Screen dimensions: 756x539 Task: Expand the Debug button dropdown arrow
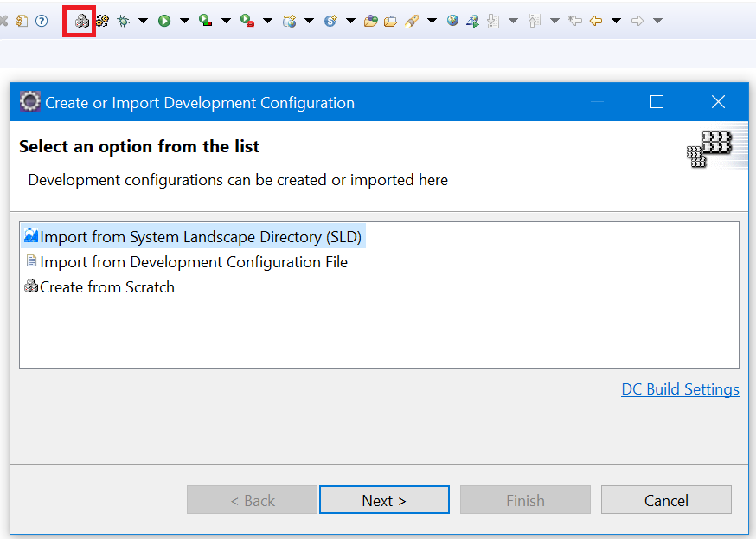144,21
